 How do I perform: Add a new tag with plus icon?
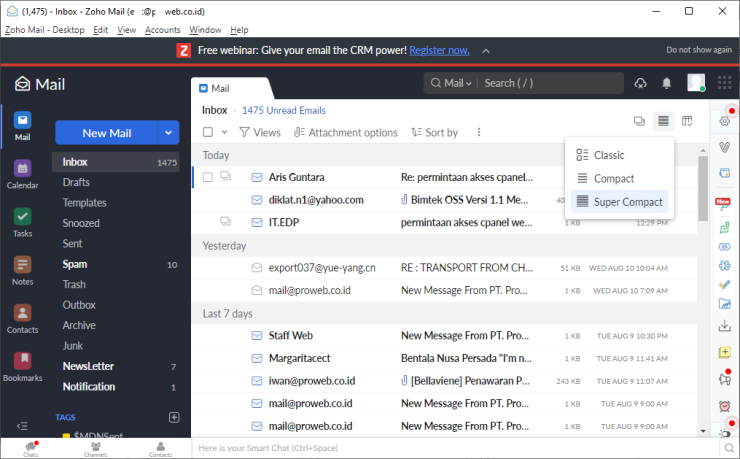pyautogui.click(x=174, y=417)
